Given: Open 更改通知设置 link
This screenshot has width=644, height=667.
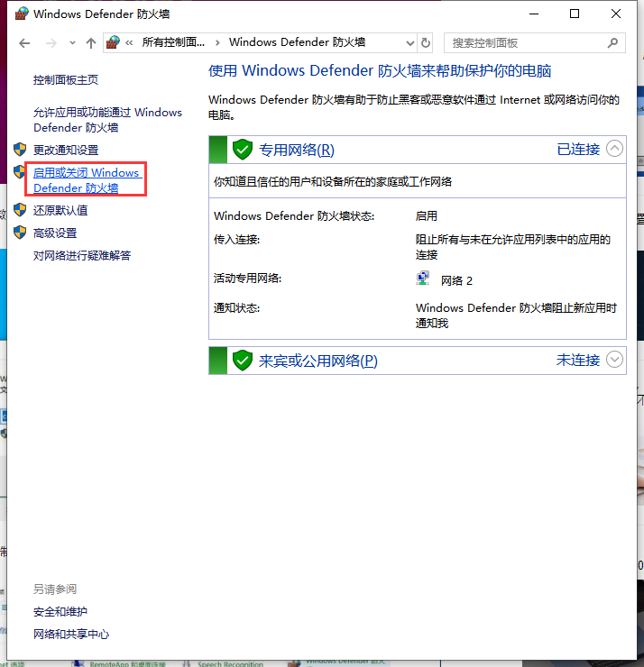Looking at the screenshot, I should click(x=66, y=150).
